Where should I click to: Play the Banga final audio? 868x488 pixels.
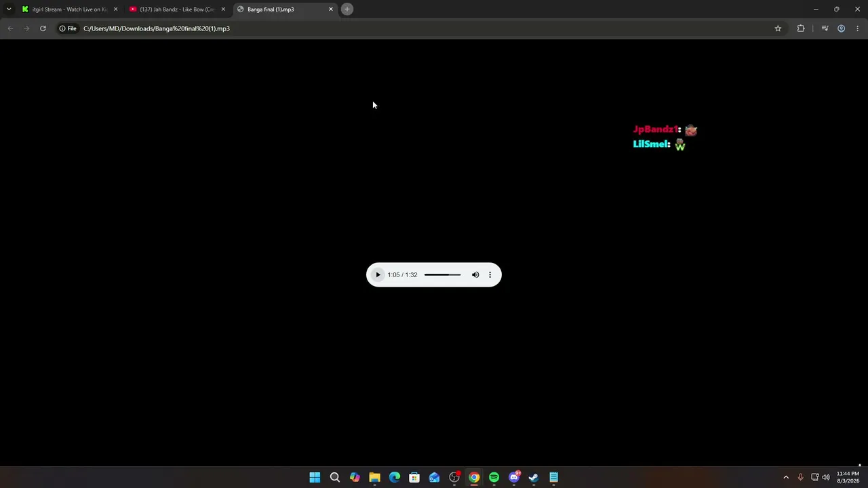(x=378, y=274)
